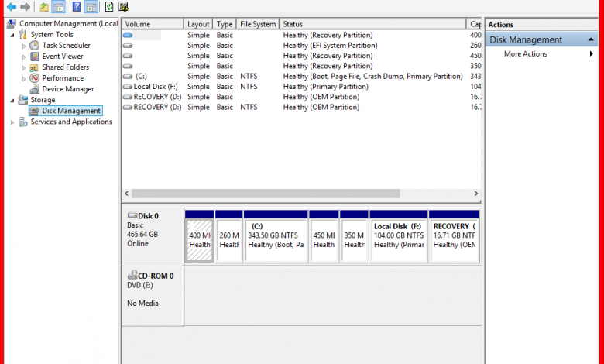Click the volume list right scroll arrow
Screen dimensions: 604x364
[x=476, y=194]
